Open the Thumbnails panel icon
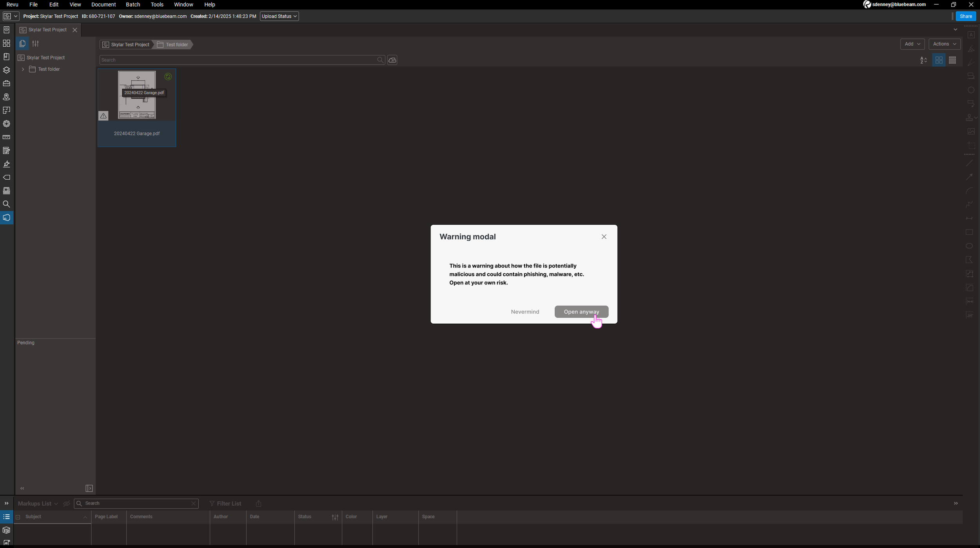The height and width of the screenshot is (548, 980). coord(6,43)
